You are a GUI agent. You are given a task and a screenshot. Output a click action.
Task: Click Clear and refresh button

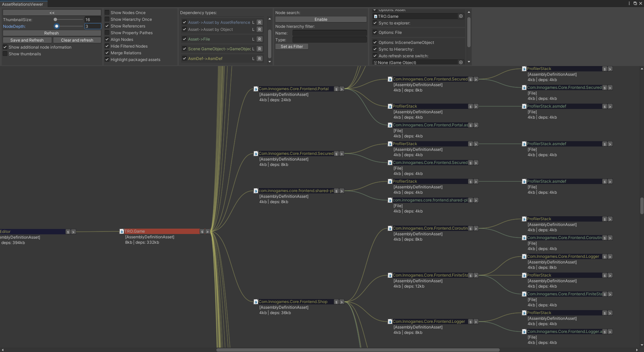point(77,40)
